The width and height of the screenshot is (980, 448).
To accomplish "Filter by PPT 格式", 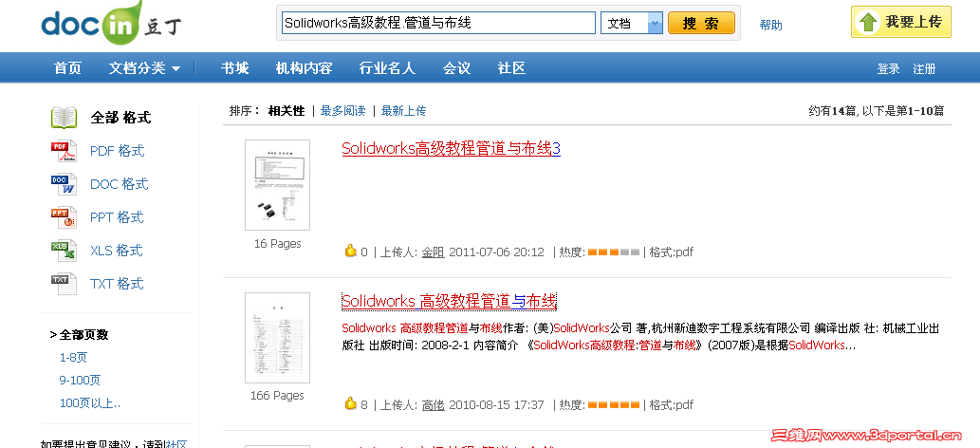I will [x=117, y=217].
